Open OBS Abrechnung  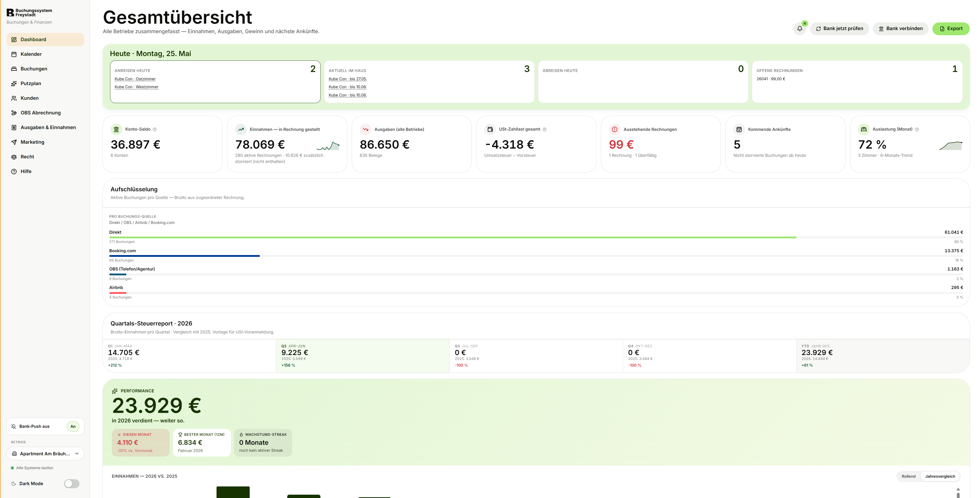pos(45,113)
